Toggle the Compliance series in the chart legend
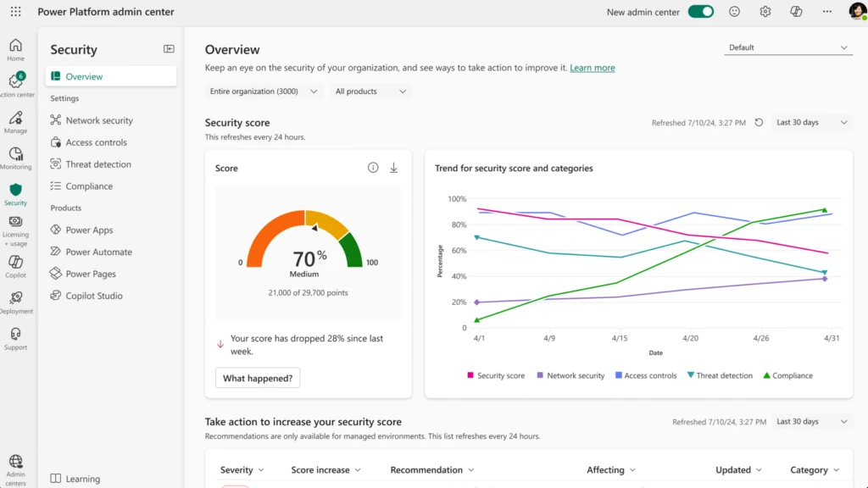This screenshot has width=868, height=488. pyautogui.click(x=787, y=375)
